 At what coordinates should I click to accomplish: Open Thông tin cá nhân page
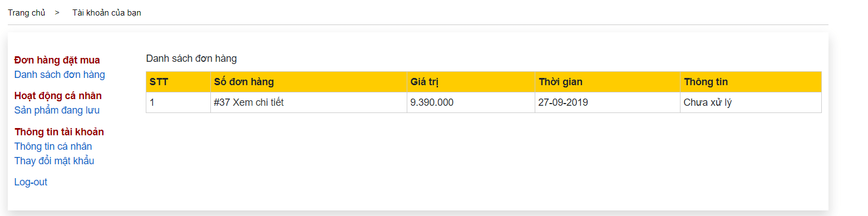[53, 146]
